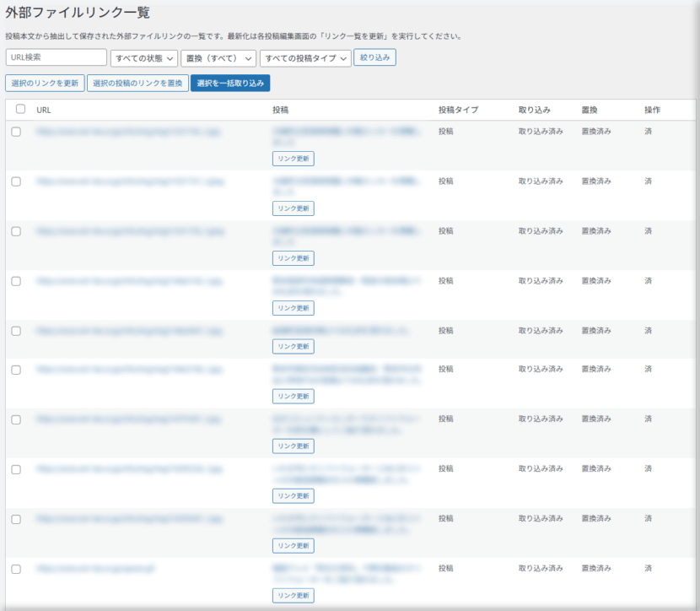Viewport: 700px width, 611px height.
Task: Click the 選択のリンクを更新 button
Action: tap(45, 83)
